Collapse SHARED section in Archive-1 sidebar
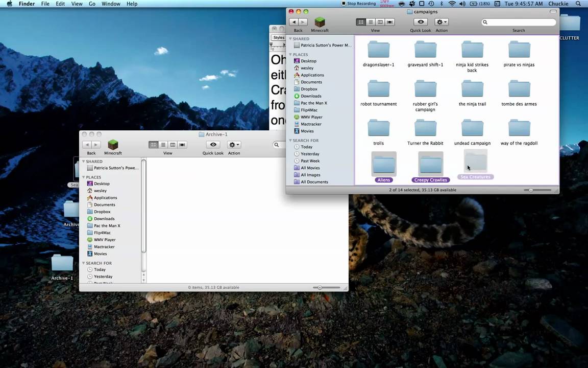This screenshot has height=368, width=588. (83, 162)
